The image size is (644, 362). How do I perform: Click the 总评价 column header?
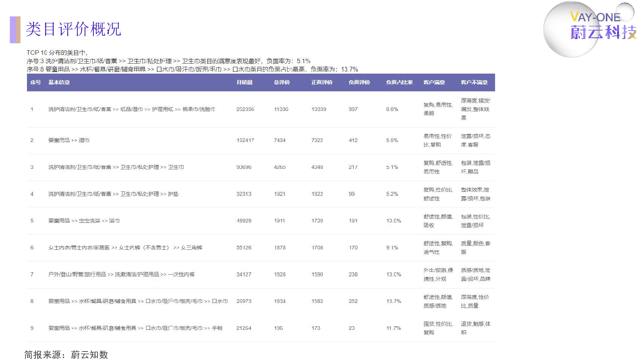click(282, 82)
